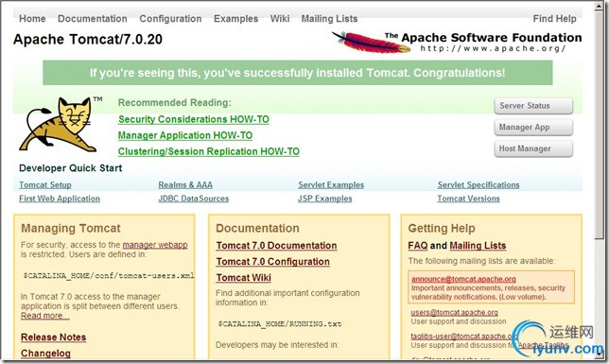Click the http://www.apache.org/ address text

coord(493,48)
